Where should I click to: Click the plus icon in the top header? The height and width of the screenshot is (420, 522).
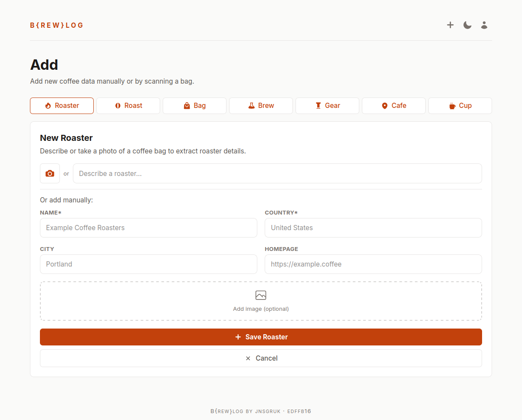pyautogui.click(x=450, y=25)
